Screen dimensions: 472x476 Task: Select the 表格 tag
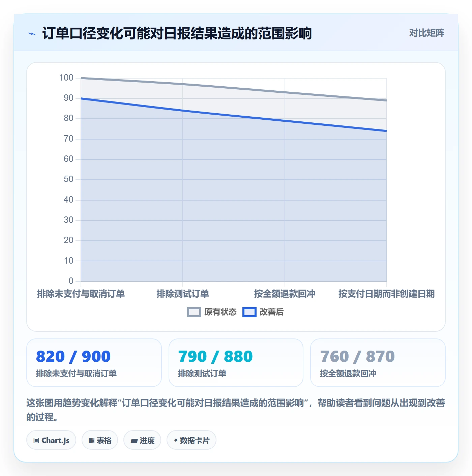(x=100, y=440)
